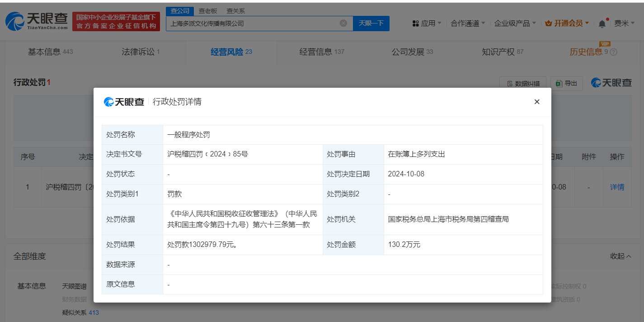
Task: Click 处罚事由 value 在账簿上多列支出
Action: 417,154
